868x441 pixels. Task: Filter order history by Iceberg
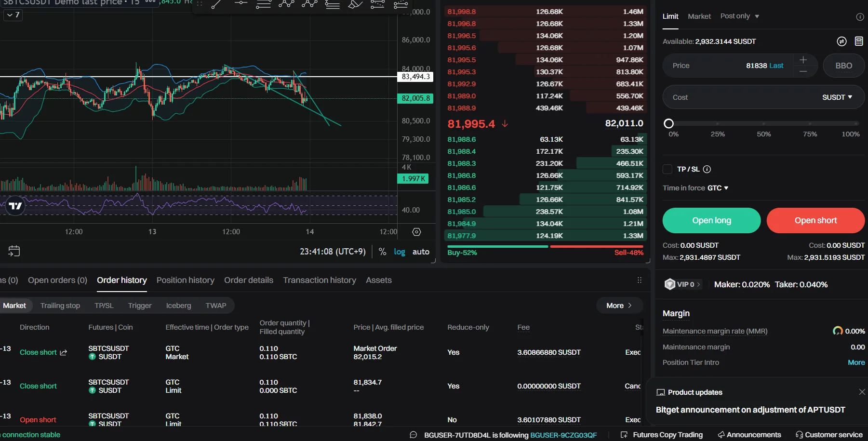pyautogui.click(x=179, y=306)
